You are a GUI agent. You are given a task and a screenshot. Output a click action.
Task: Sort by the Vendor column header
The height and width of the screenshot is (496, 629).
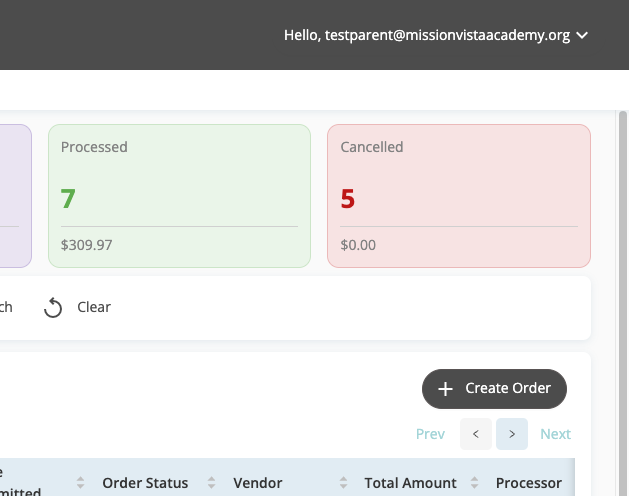[258, 483]
